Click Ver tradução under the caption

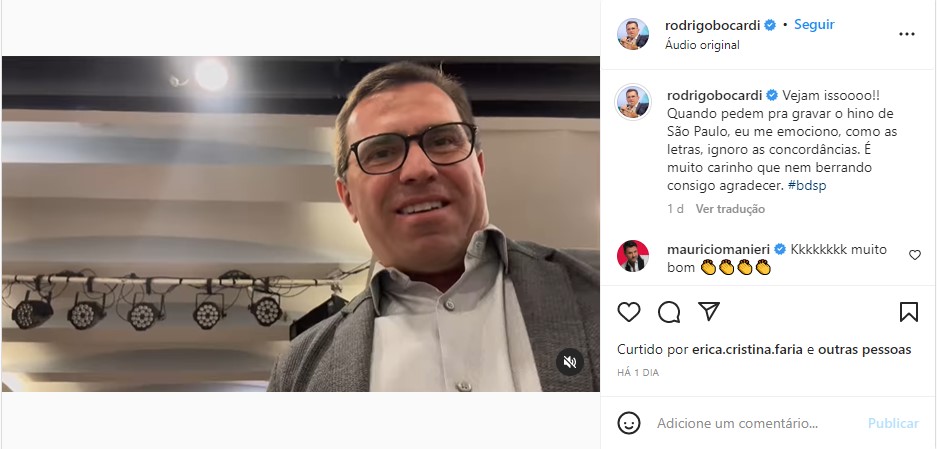[x=730, y=209]
